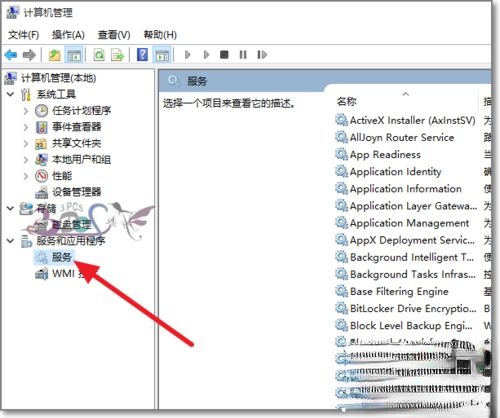The width and height of the screenshot is (500, 418).
Task: Collapse the 存储 tree node
Action: 11,208
